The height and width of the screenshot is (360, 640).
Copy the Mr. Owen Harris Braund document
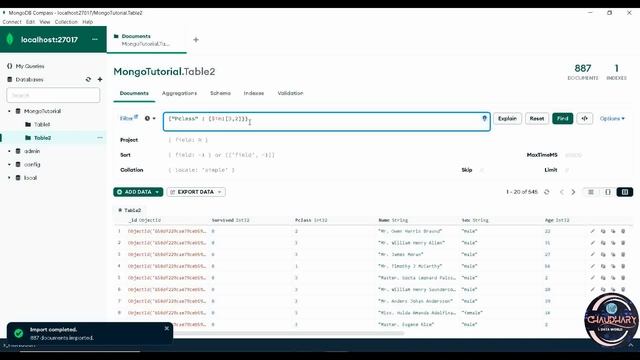(x=603, y=231)
